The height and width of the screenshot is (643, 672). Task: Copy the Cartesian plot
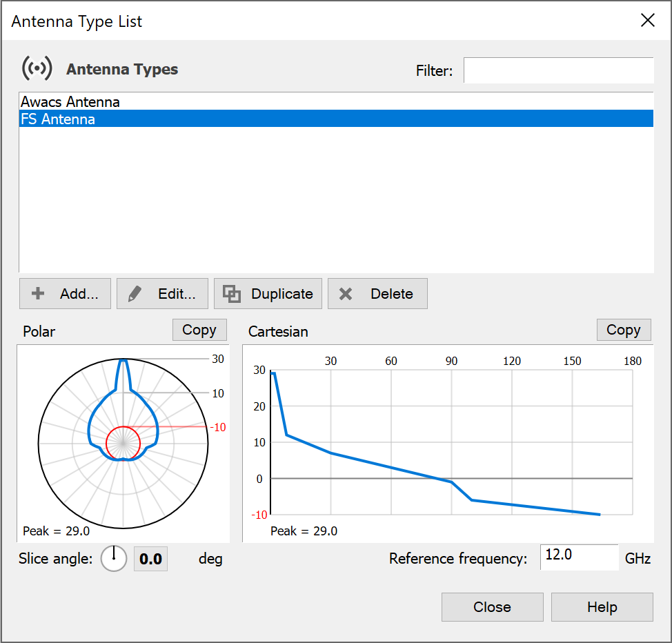623,330
